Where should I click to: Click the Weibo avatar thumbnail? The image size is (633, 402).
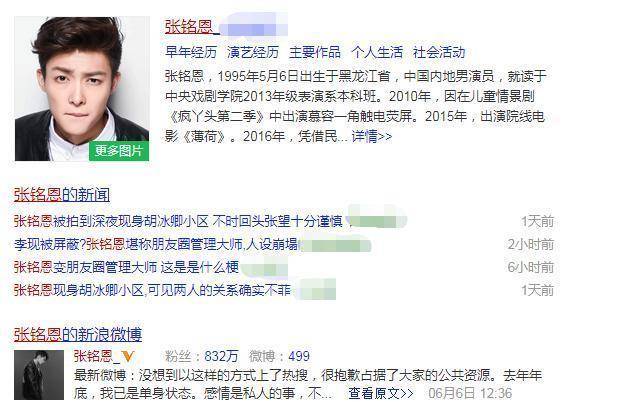39,375
